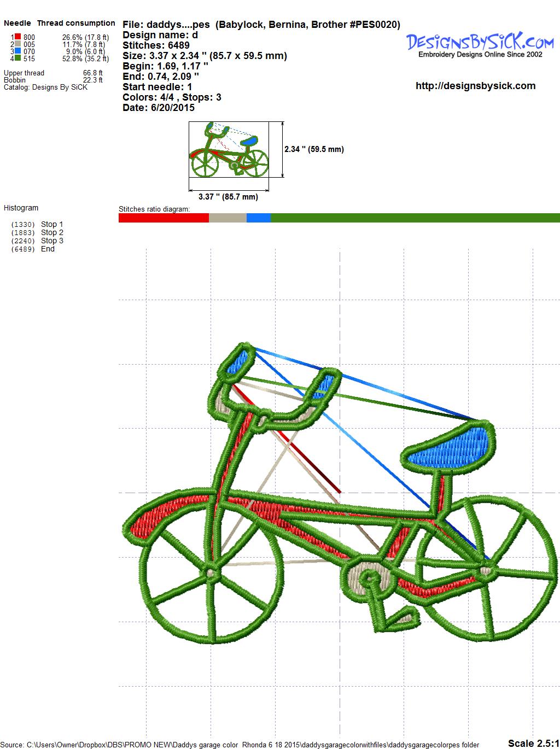Open the small bicycle preview thumbnail
The height and width of the screenshot is (749, 560).
tap(229, 149)
